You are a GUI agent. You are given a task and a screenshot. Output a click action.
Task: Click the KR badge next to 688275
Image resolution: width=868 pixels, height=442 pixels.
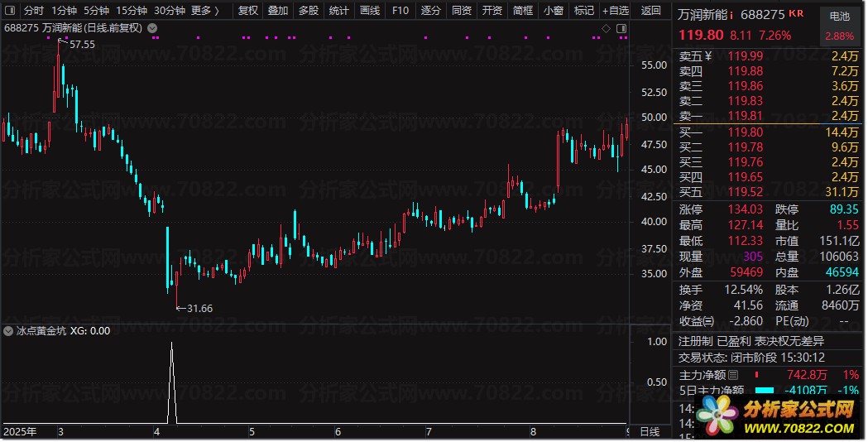(x=796, y=14)
